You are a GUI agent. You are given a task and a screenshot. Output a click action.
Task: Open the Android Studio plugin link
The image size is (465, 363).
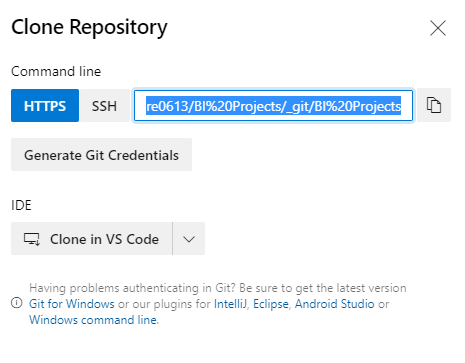pos(335,304)
